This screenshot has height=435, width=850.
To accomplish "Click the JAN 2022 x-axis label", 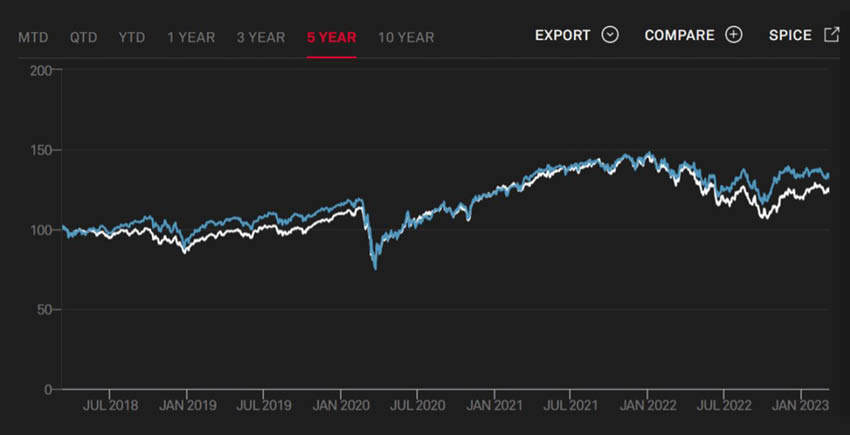I will click(647, 406).
